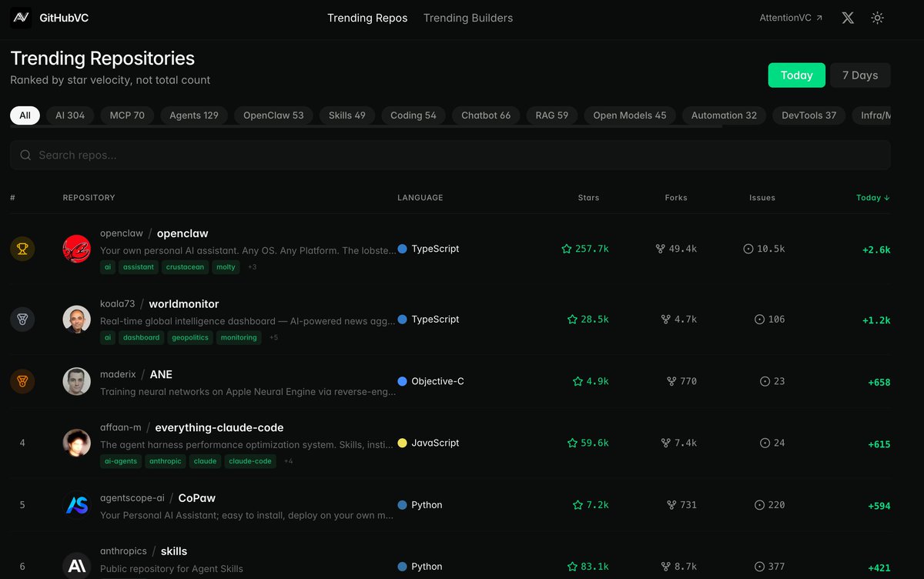Open the anthropics skills repository

pyautogui.click(x=174, y=551)
